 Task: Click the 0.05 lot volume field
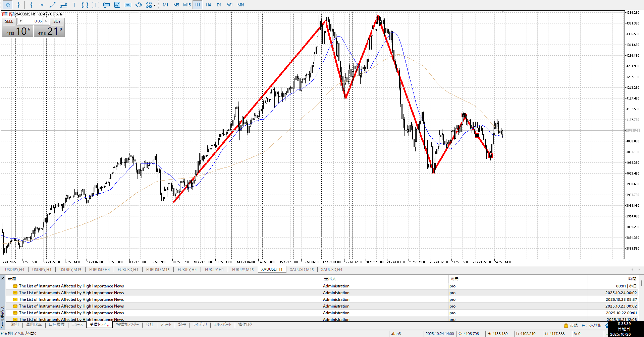[33, 21]
